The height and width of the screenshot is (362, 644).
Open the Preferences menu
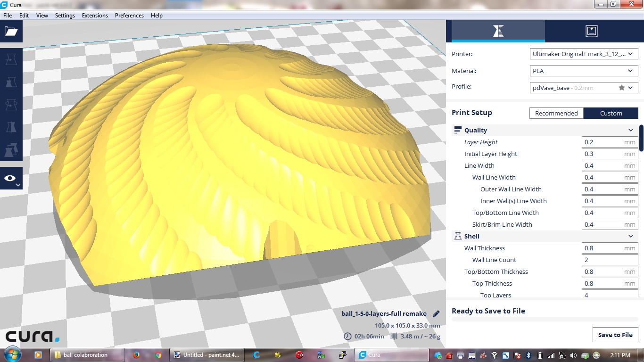[x=129, y=16]
